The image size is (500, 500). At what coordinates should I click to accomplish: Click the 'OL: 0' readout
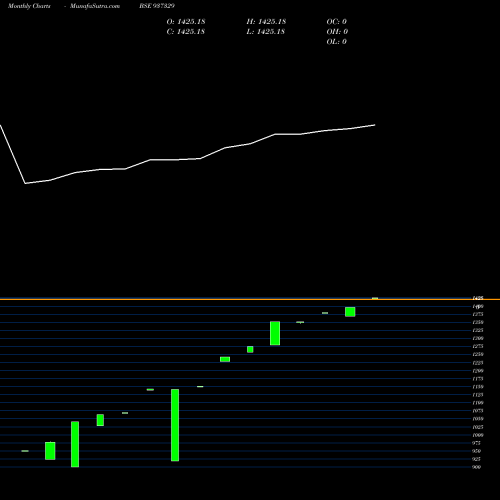(x=337, y=42)
